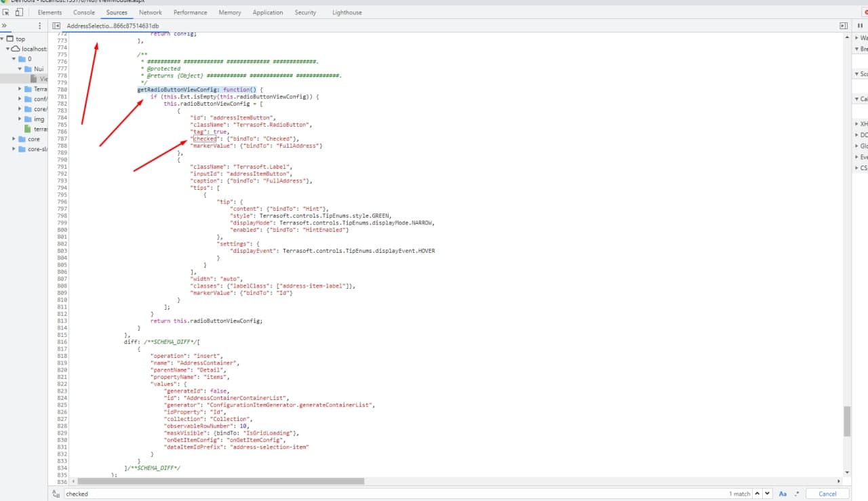The width and height of the screenshot is (868, 501).
Task: Select the green terras file
Action: [x=35, y=129]
